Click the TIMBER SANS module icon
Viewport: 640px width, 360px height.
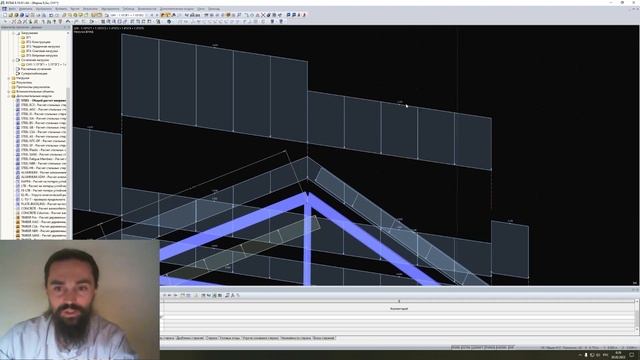[x=18, y=235]
